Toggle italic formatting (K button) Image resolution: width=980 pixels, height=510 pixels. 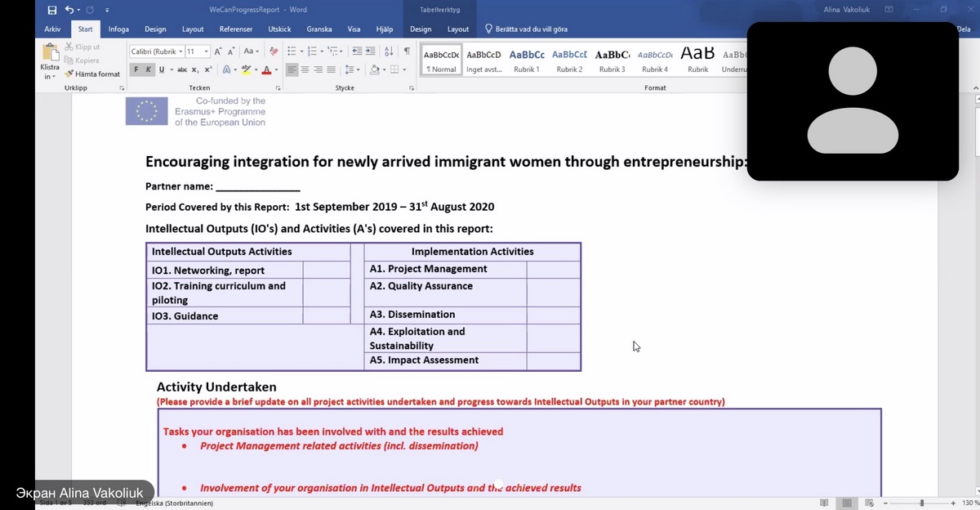point(149,69)
